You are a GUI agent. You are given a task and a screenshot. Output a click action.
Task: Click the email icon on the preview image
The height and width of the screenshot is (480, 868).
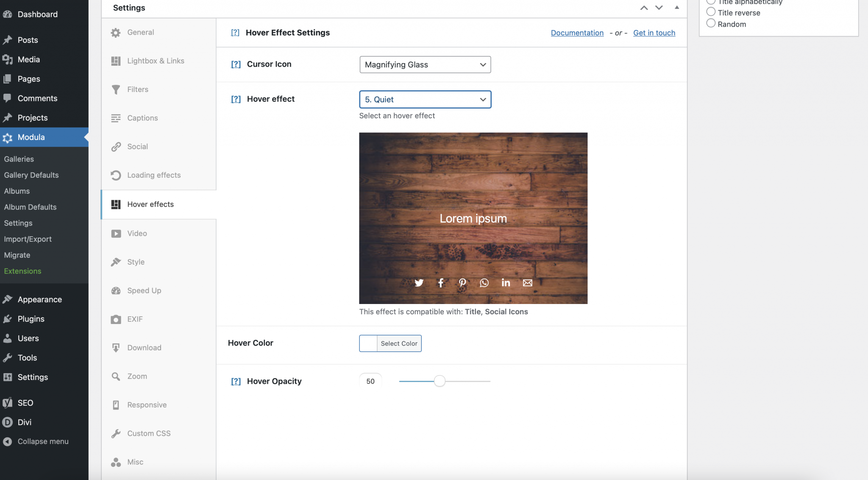coord(527,283)
